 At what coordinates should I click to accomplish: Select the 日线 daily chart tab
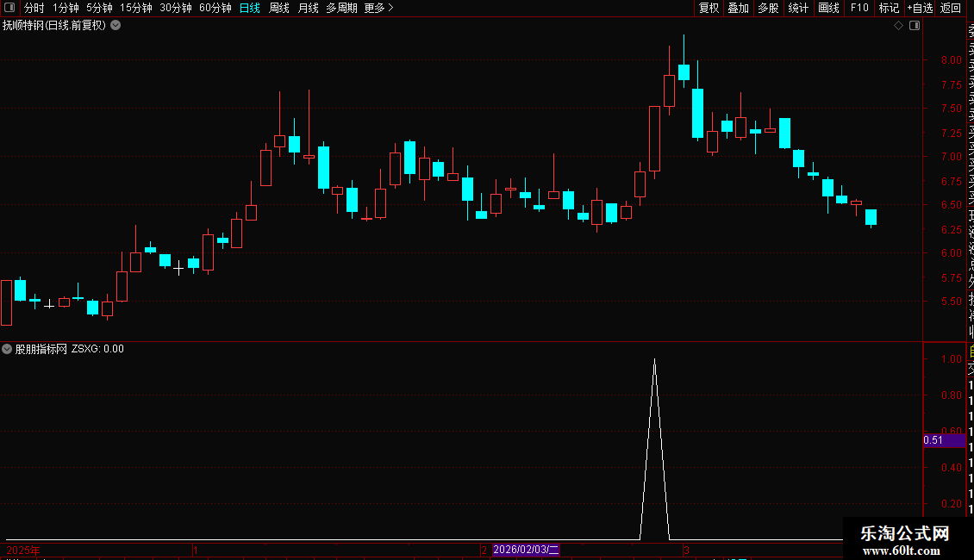click(x=250, y=8)
